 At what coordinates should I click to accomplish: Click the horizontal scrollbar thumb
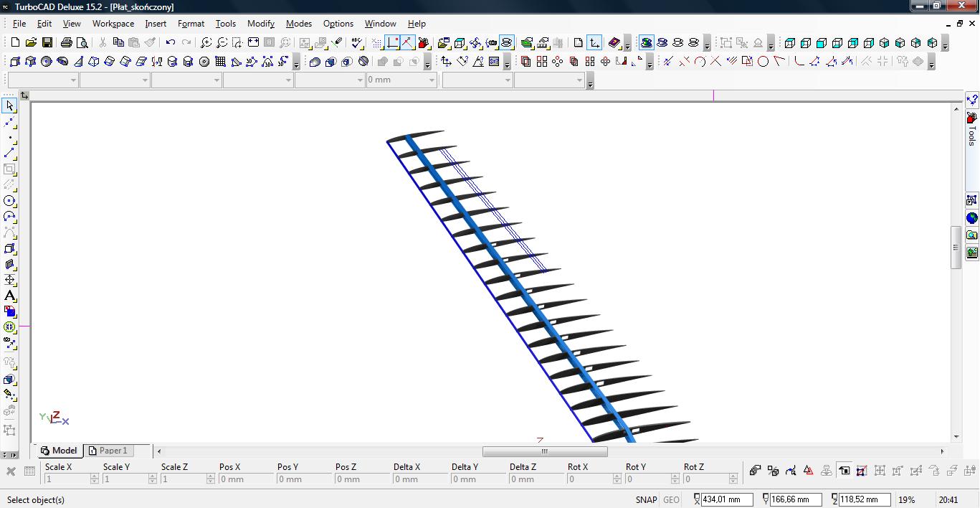[x=544, y=451]
